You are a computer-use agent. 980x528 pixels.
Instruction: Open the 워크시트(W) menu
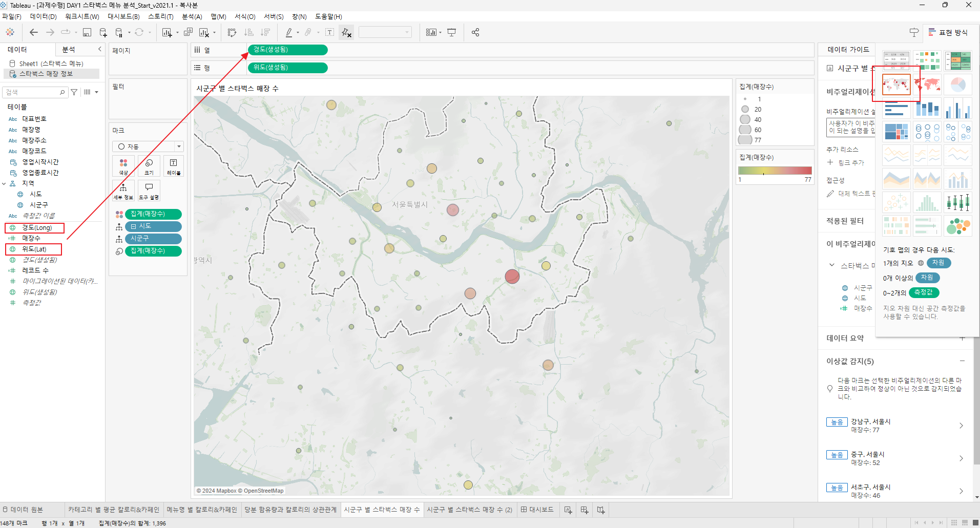coord(82,17)
